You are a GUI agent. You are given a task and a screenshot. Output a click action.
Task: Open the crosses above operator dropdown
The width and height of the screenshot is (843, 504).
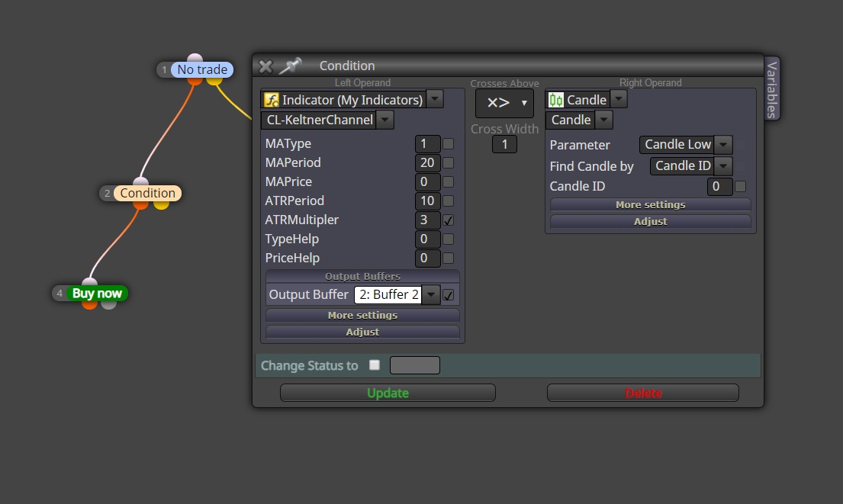click(x=504, y=103)
